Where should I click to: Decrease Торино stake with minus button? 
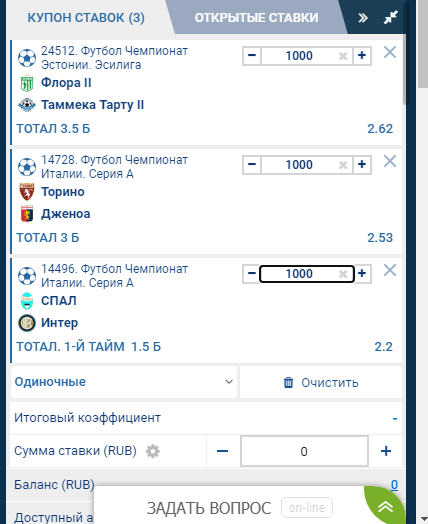point(252,164)
